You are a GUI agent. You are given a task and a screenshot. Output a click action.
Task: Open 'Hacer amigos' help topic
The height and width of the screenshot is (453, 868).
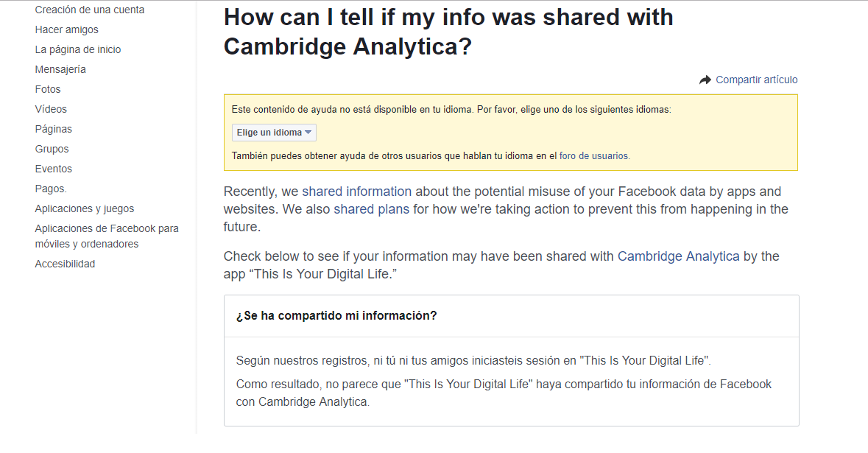coord(66,30)
